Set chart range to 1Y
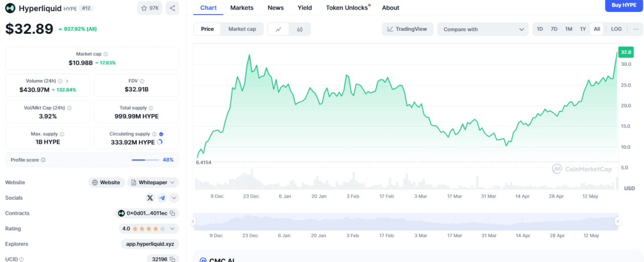Image resolution: width=644 pixels, height=262 pixels. [x=583, y=29]
